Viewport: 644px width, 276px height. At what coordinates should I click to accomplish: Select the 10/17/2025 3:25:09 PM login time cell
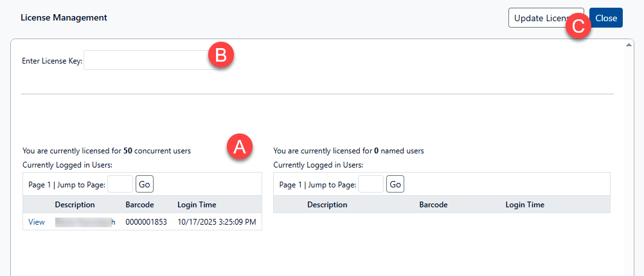(217, 222)
